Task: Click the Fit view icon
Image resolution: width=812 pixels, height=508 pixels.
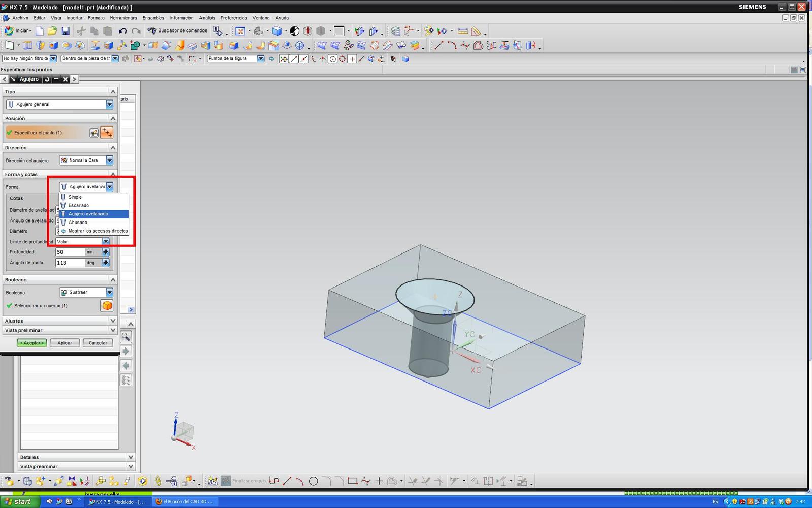Action: pos(241,31)
